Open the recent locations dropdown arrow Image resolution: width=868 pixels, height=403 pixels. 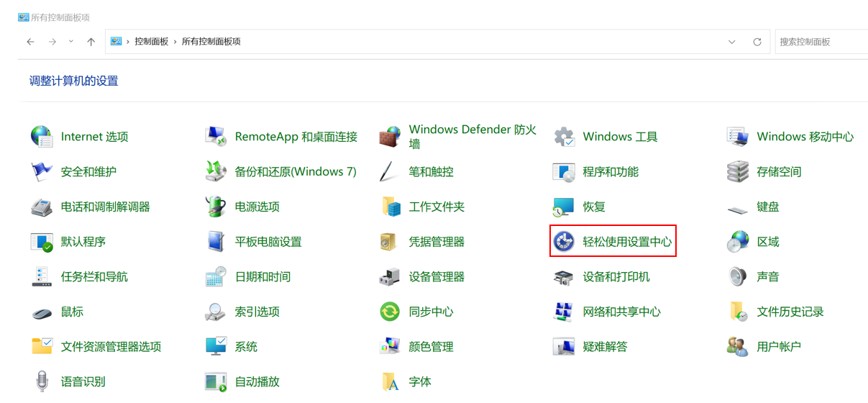point(70,41)
